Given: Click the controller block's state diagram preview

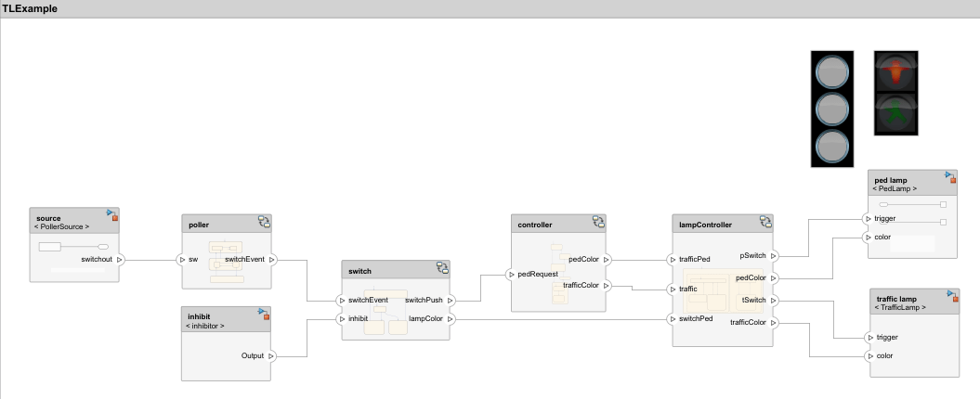Looking at the screenshot, I should pos(560,274).
